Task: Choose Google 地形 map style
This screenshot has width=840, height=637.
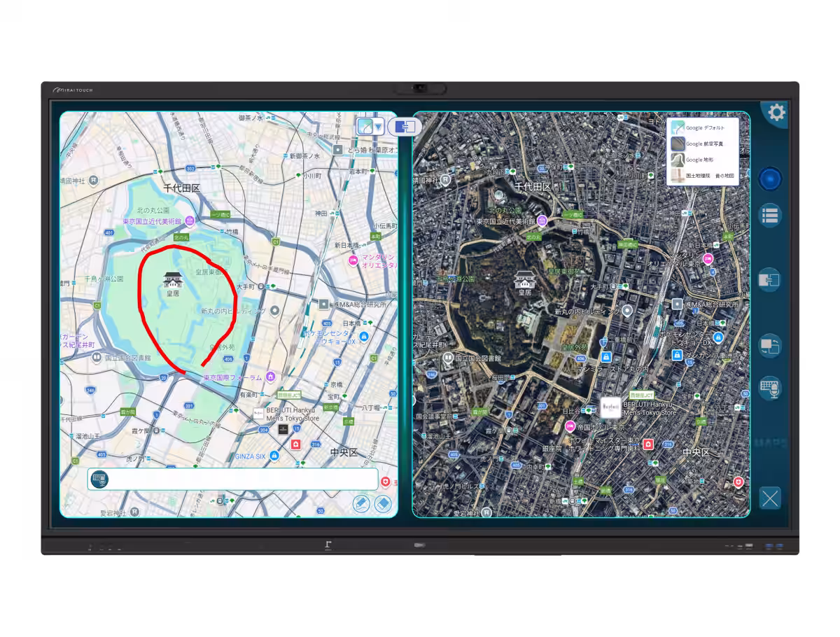Action: [703, 160]
